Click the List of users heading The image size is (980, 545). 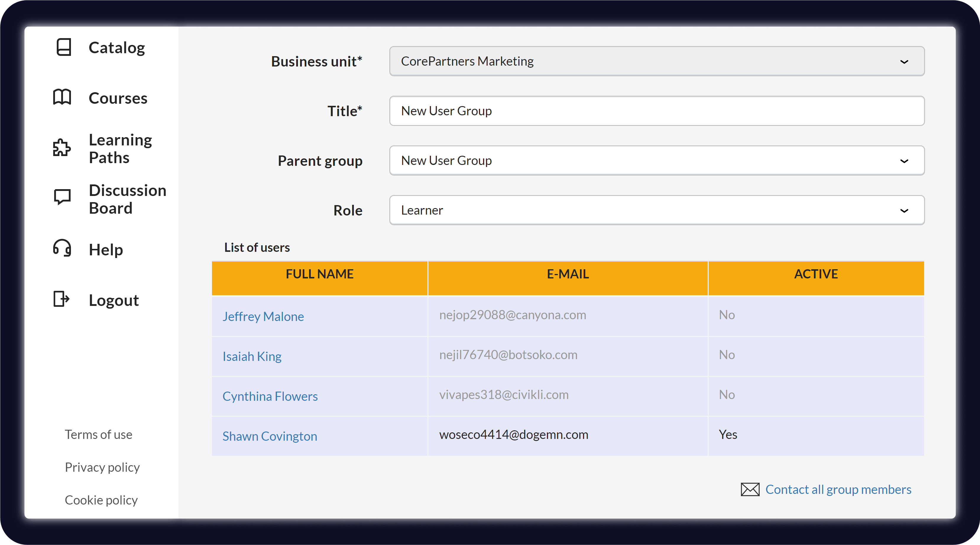257,248
